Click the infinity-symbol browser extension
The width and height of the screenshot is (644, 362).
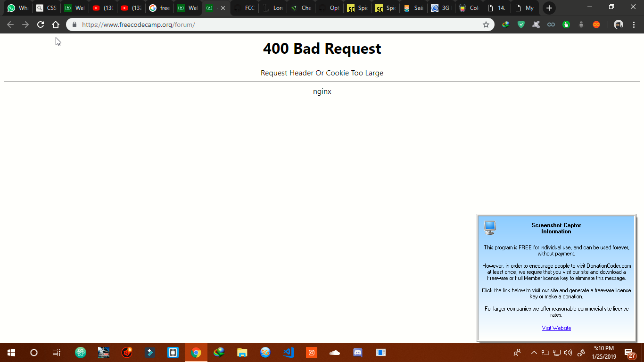(551, 24)
